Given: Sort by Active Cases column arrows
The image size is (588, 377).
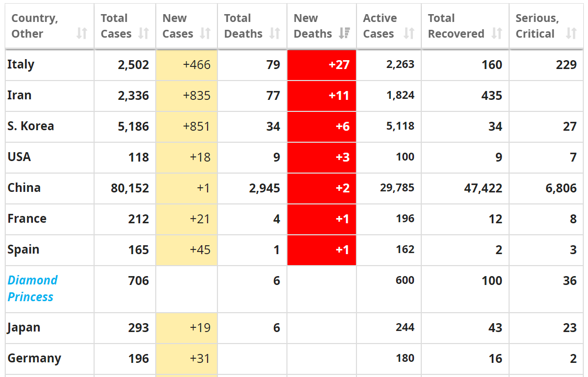Looking at the screenshot, I should pyautogui.click(x=409, y=33).
